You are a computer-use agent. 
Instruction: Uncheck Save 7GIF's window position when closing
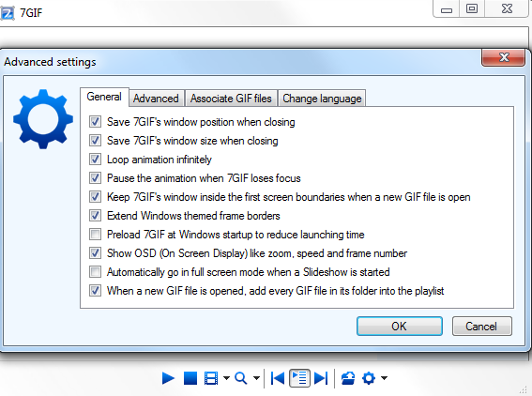[x=95, y=121]
